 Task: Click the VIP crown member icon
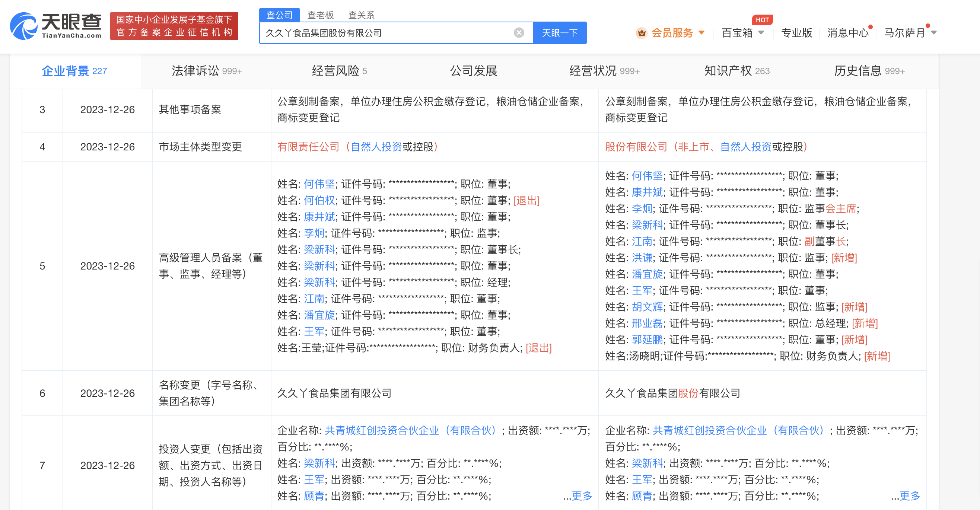(x=642, y=33)
